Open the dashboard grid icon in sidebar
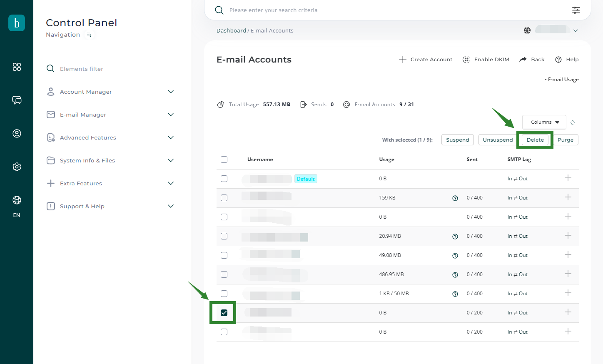 coord(17,67)
